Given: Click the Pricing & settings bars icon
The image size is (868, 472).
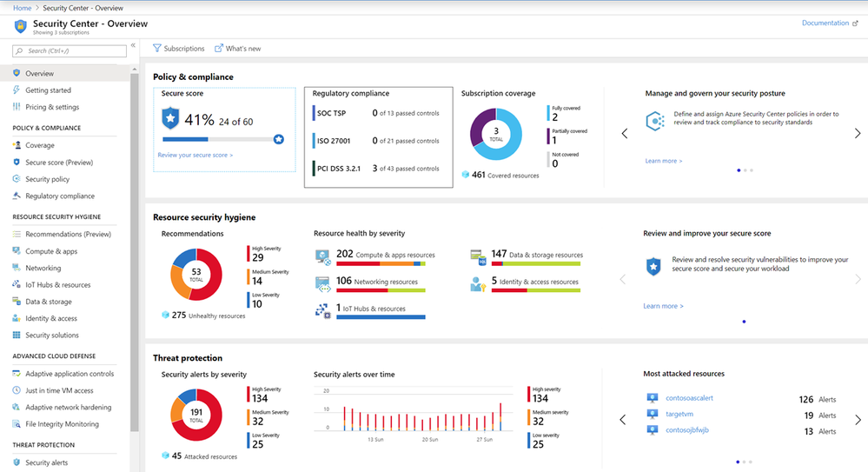Looking at the screenshot, I should [x=17, y=107].
